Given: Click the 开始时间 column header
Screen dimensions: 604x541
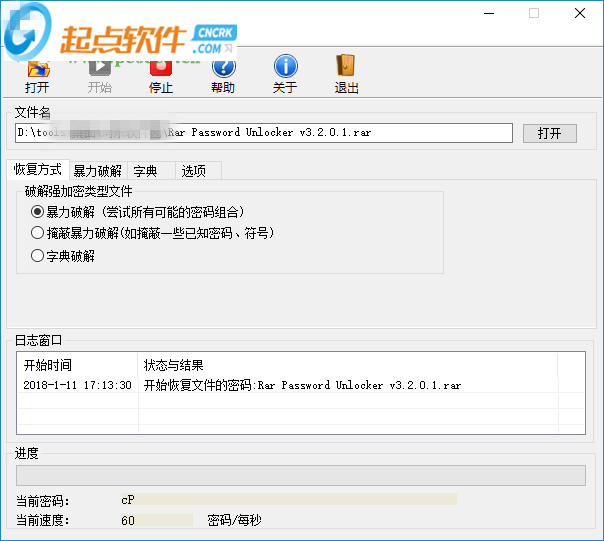Looking at the screenshot, I should click(77, 365).
